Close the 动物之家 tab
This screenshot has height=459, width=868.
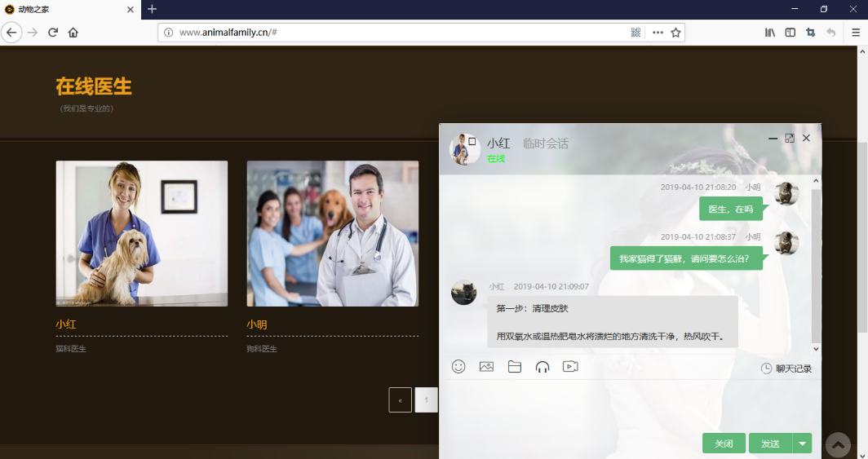pyautogui.click(x=131, y=10)
